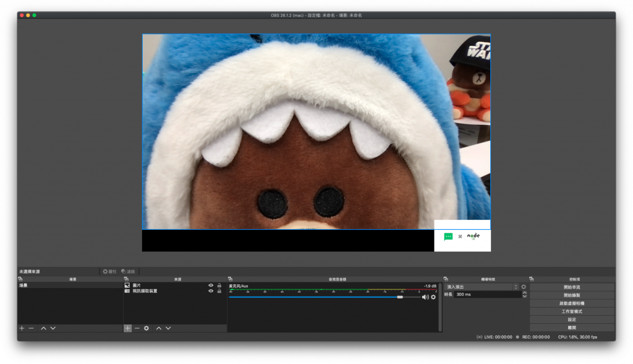Remove the selected scene with the minus icon
Image resolution: width=633 pixels, height=364 pixels.
31,328
